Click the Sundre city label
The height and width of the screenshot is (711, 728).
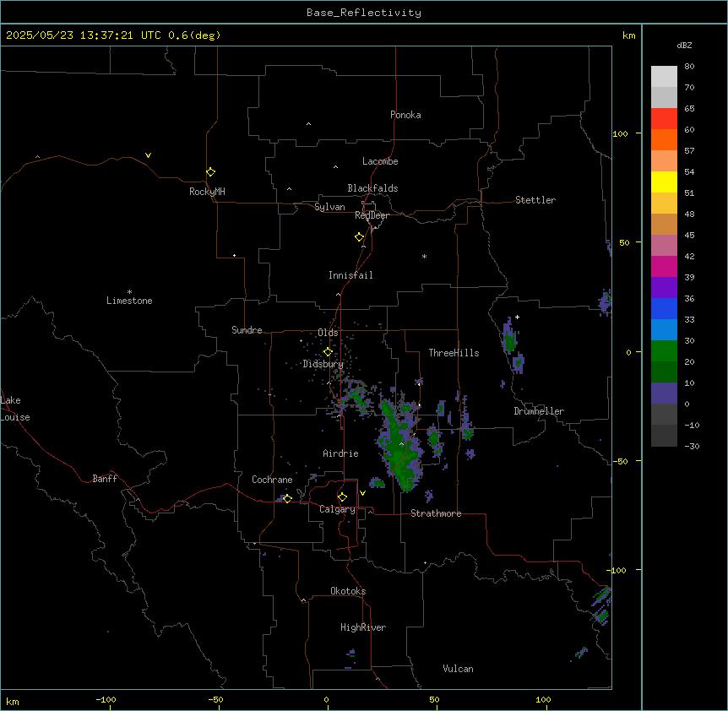[247, 330]
